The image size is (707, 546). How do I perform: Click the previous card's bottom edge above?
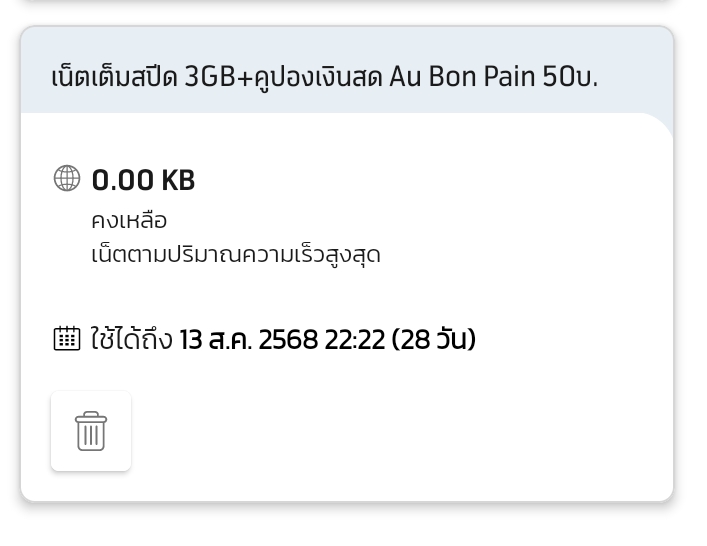tap(347, 1)
